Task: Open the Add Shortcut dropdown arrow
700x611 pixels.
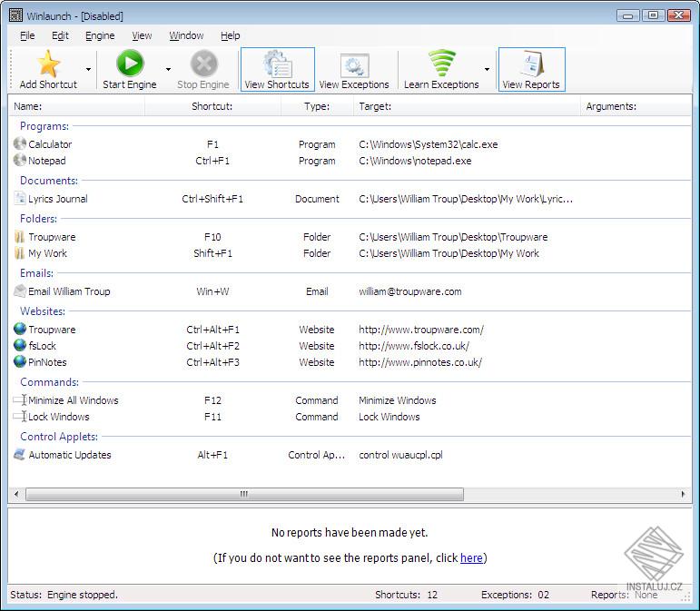Action: click(88, 69)
